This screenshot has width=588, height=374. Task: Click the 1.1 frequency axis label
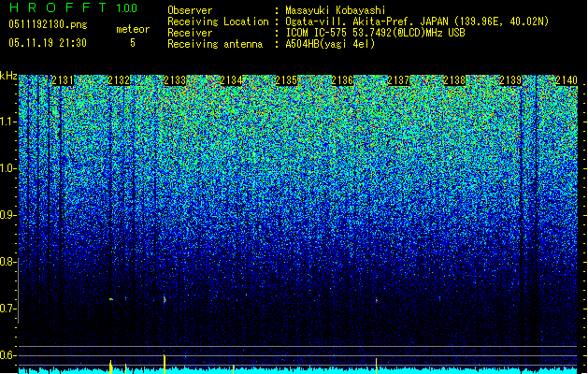7,122
